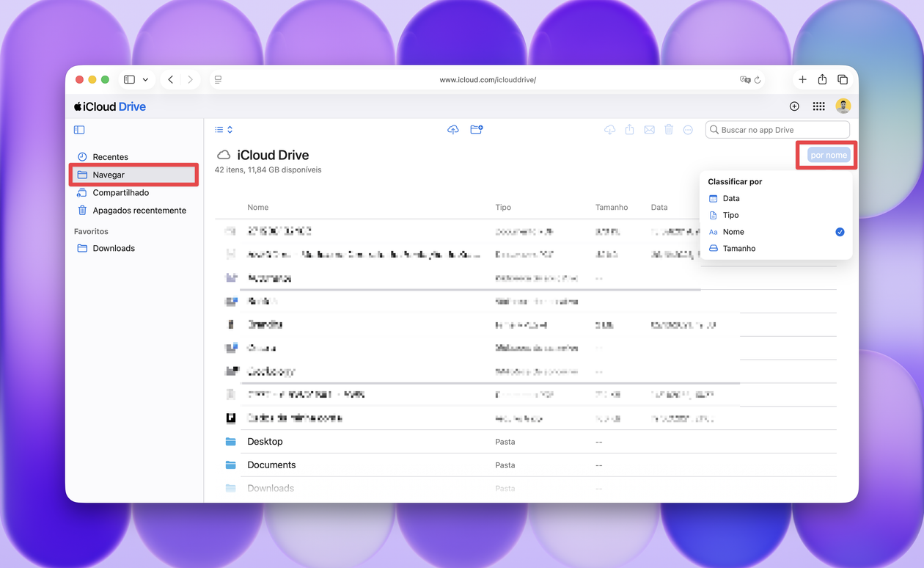Click the Nome column header
This screenshot has width=924, height=568.
[x=258, y=208]
